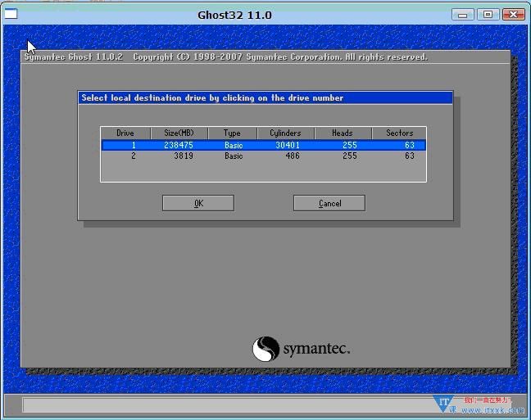Close the Ghost32 11.0 window
This screenshot has width=531, height=420.
pos(514,15)
